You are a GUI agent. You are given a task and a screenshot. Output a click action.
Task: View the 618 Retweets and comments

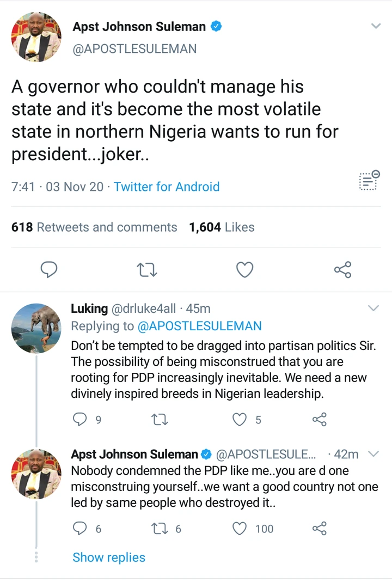tap(94, 227)
